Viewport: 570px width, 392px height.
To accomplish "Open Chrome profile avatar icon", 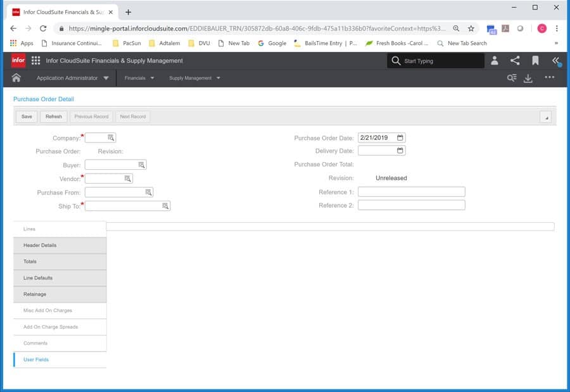I will [x=541, y=28].
